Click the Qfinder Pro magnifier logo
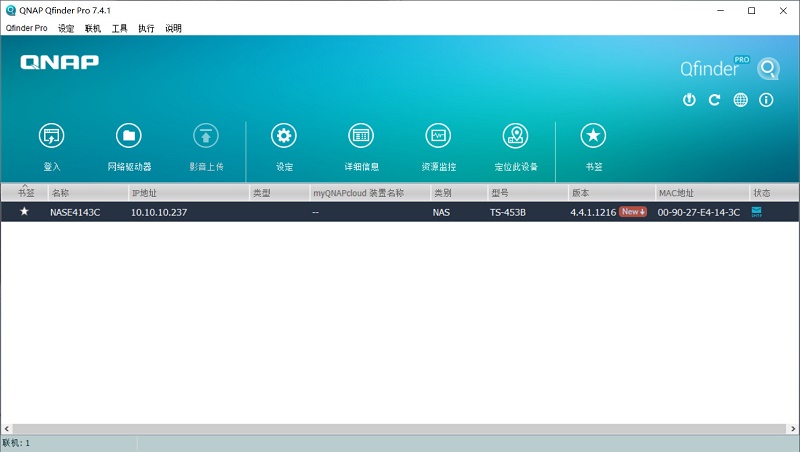The height and width of the screenshot is (452, 800). pyautogui.click(x=768, y=68)
